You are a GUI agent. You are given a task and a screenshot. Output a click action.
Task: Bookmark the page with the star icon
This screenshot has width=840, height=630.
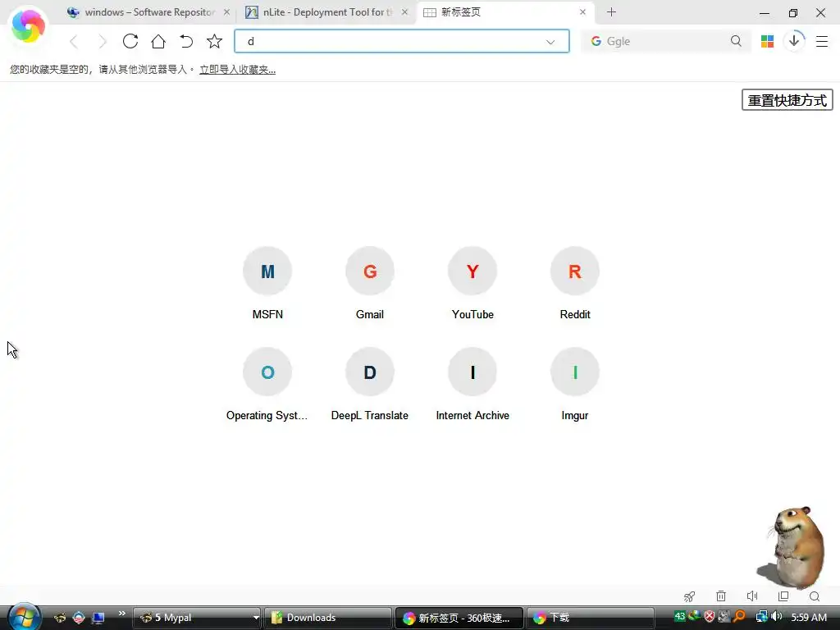tap(214, 41)
